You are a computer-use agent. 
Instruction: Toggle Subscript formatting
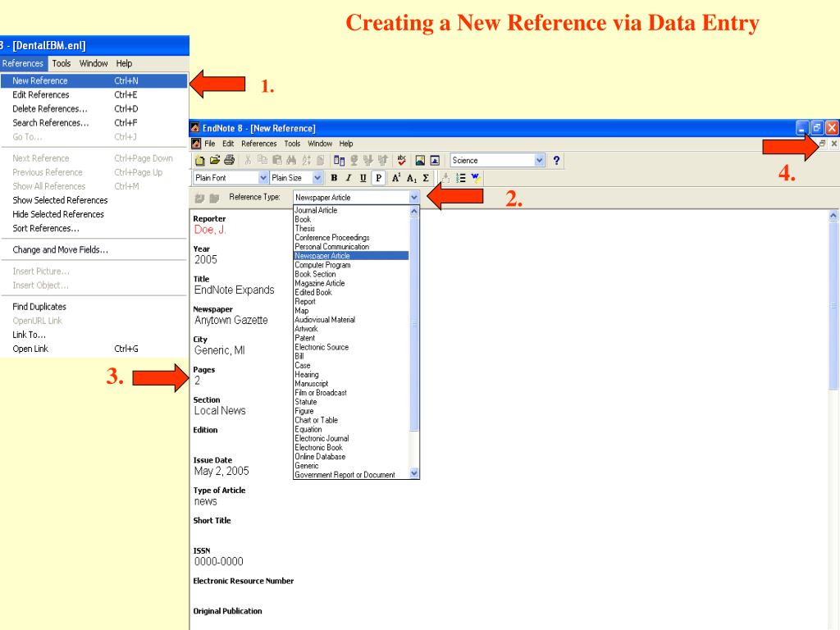pos(412,178)
